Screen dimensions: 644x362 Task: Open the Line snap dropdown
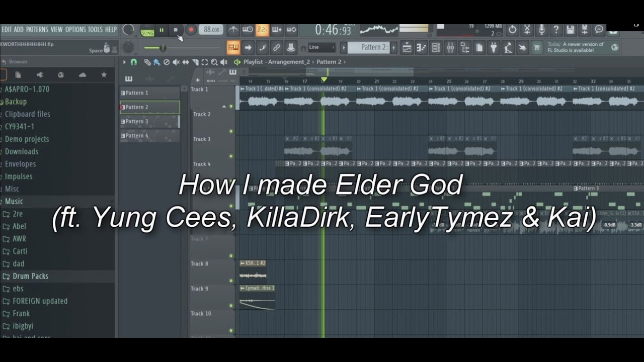(321, 47)
